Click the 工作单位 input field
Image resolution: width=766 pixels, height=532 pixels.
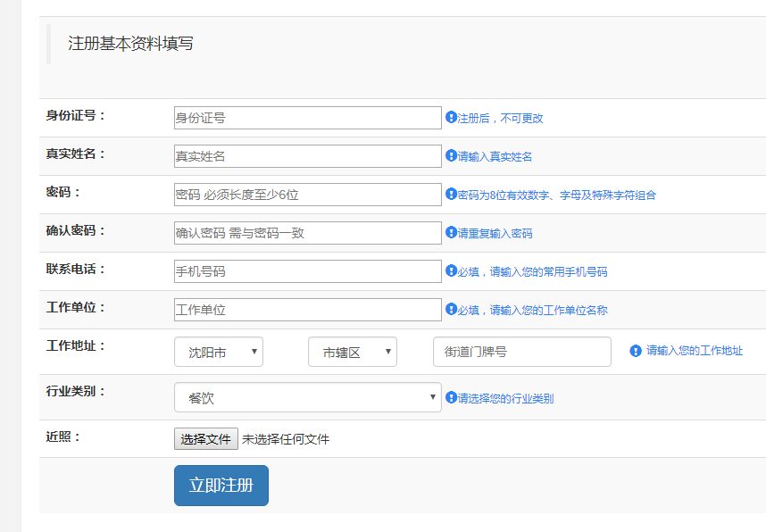pyautogui.click(x=308, y=310)
